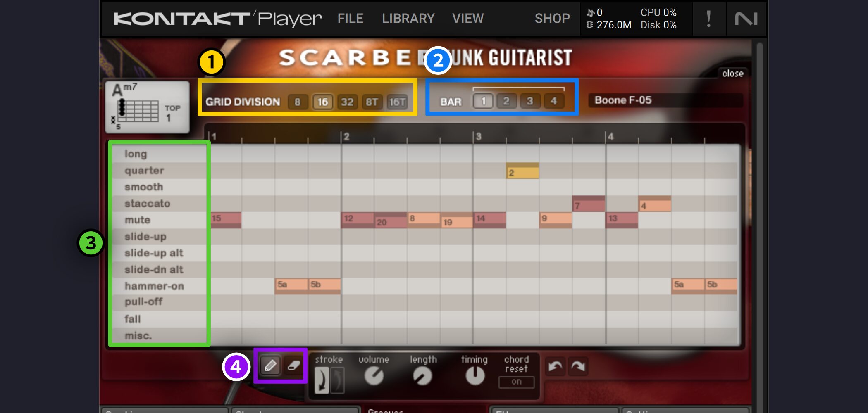Select the pull-off articulation row label

143,302
